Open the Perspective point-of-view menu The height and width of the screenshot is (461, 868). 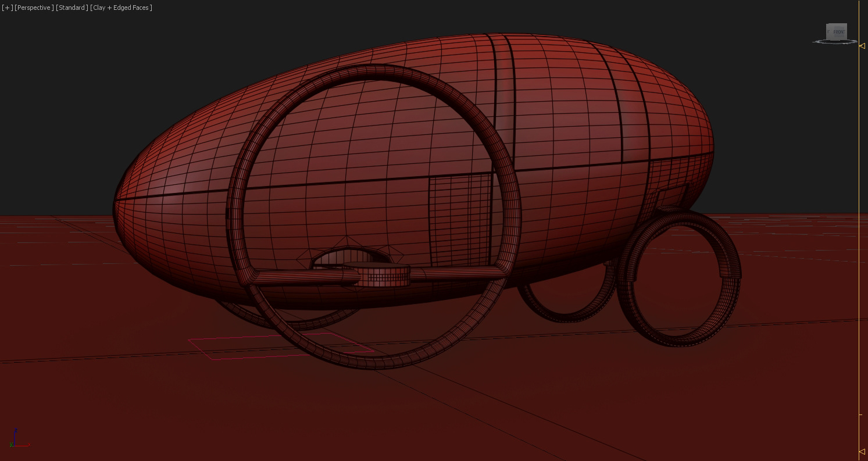click(34, 8)
